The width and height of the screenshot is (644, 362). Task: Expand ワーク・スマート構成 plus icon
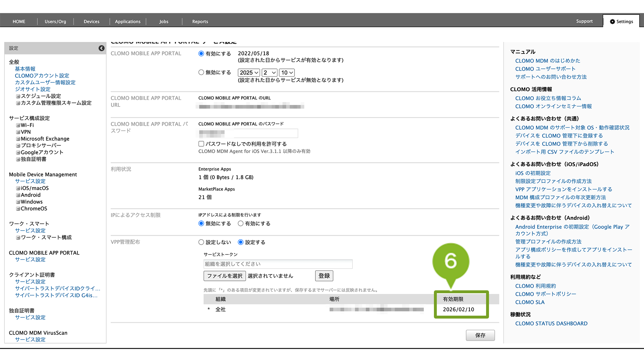(x=18, y=237)
